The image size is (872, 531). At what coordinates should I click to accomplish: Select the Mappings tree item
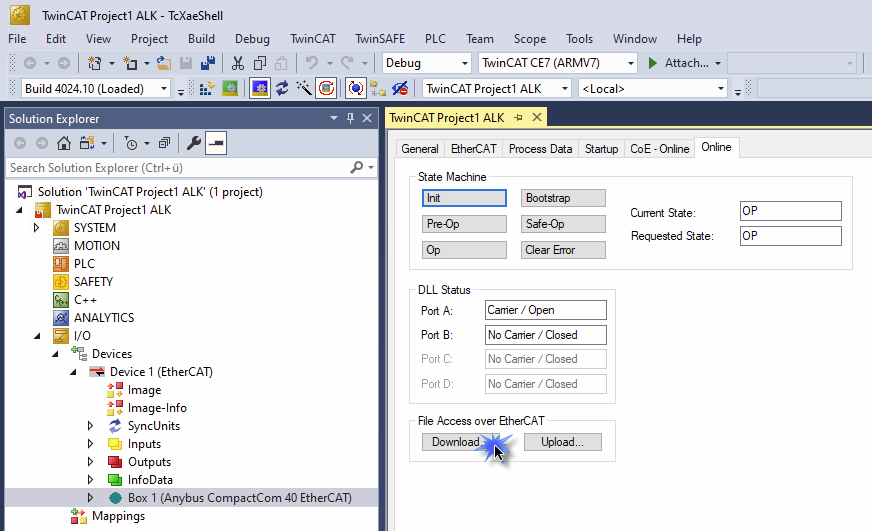coord(118,516)
